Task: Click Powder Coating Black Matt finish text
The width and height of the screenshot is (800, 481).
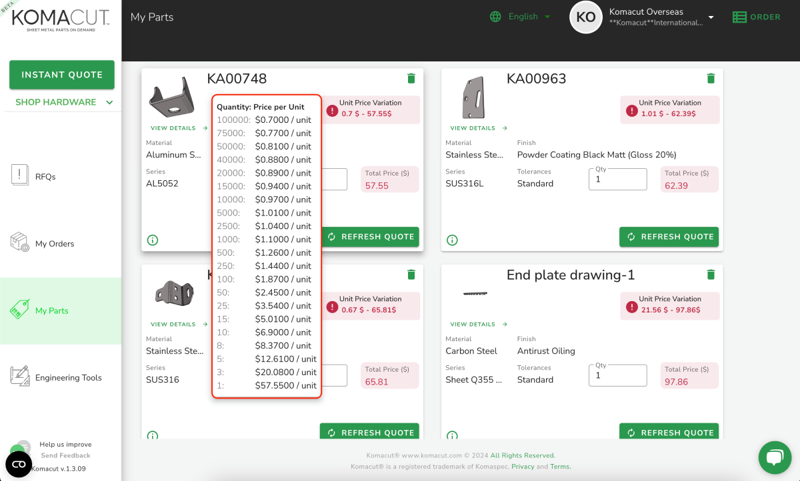Action: [x=596, y=155]
